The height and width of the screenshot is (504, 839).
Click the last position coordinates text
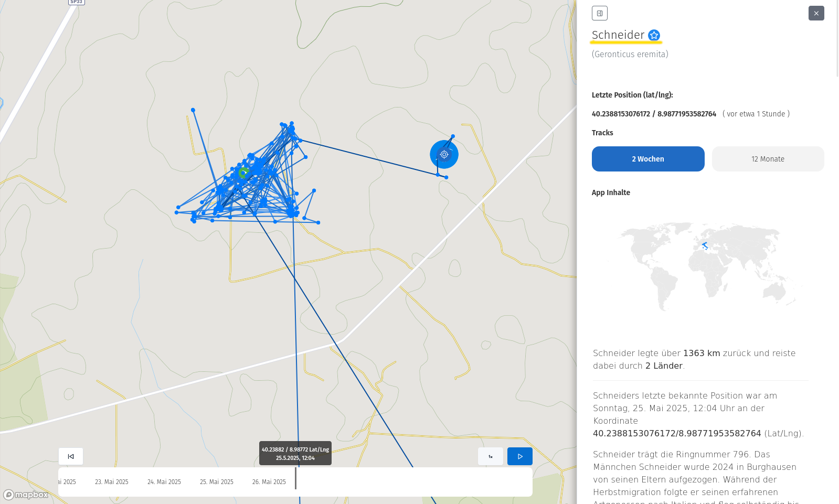tap(654, 114)
